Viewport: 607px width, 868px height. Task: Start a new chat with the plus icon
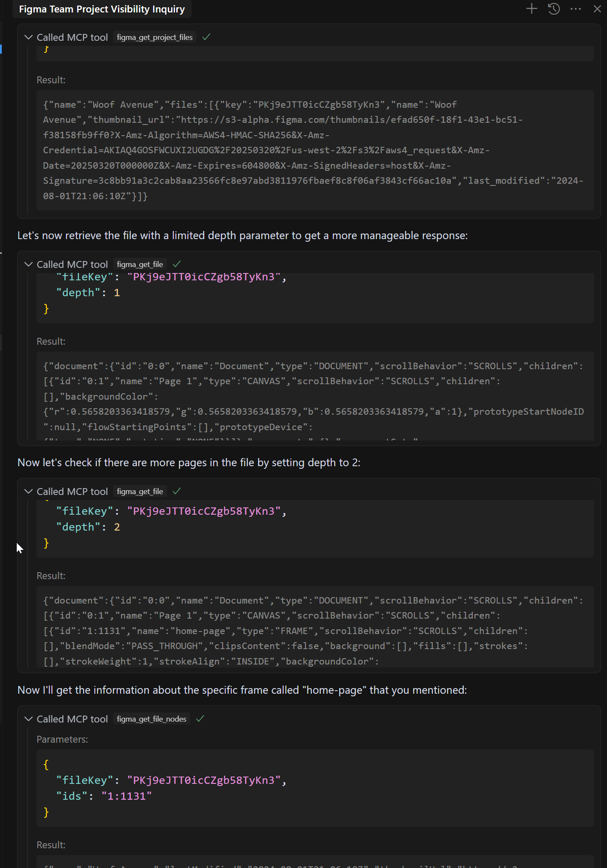click(532, 9)
